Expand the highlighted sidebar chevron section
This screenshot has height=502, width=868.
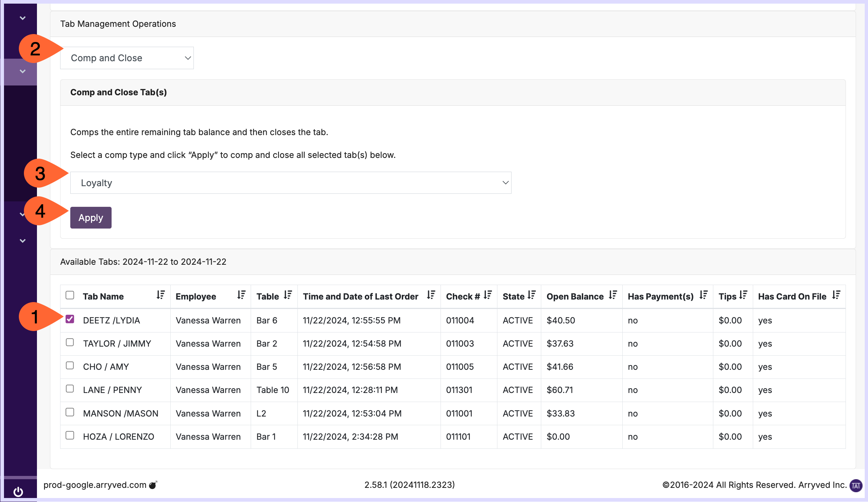click(x=22, y=71)
